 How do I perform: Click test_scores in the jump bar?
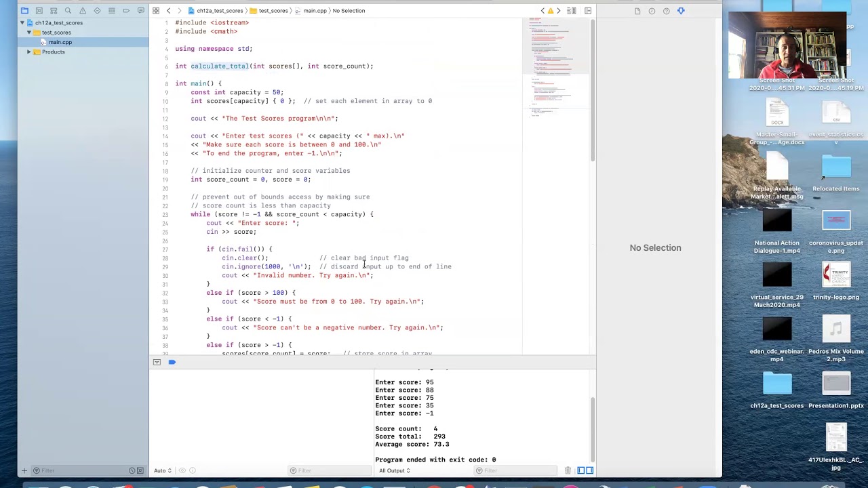(269, 11)
